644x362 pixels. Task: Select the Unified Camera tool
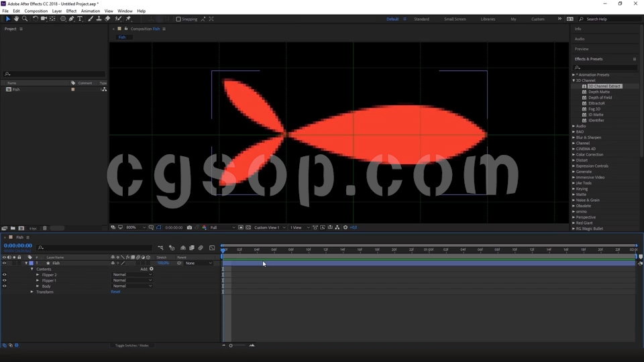coord(44,19)
